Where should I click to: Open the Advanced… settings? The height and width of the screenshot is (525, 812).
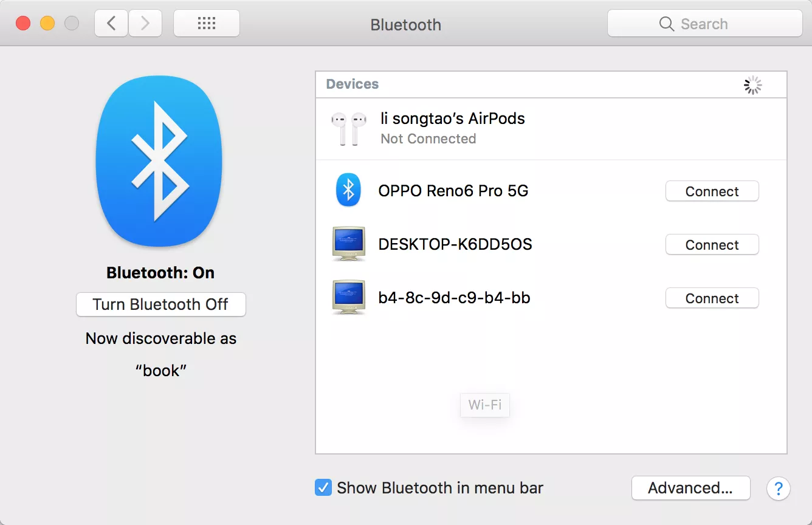point(690,488)
